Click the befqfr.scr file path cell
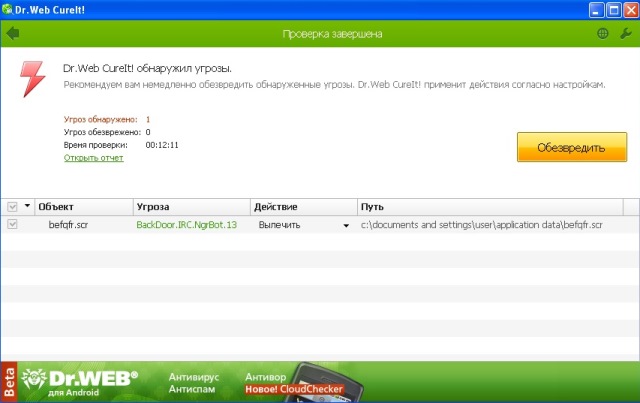The width and height of the screenshot is (640, 403). pyautogui.click(x=482, y=225)
